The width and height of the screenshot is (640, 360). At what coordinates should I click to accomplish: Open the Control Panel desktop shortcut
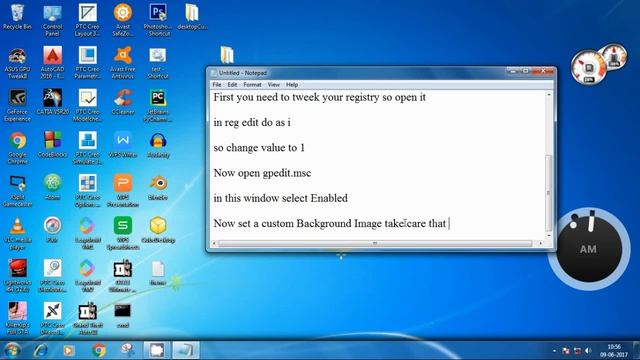pyautogui.click(x=52, y=20)
